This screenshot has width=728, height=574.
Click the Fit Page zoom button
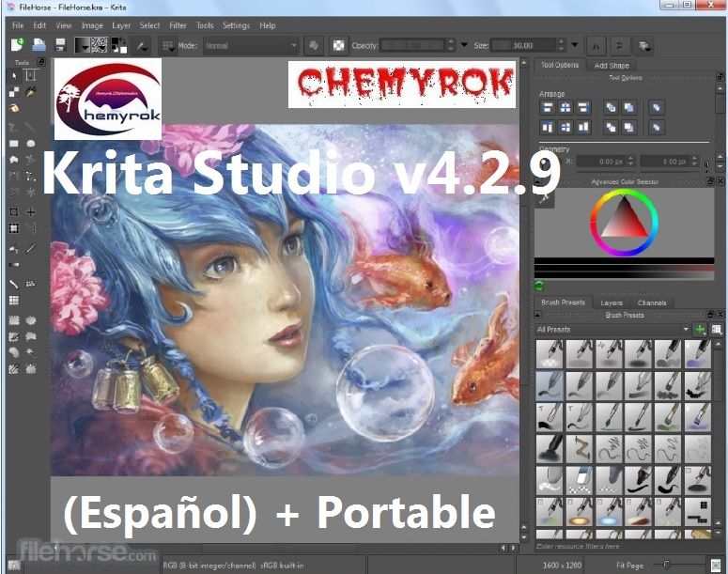click(x=629, y=566)
